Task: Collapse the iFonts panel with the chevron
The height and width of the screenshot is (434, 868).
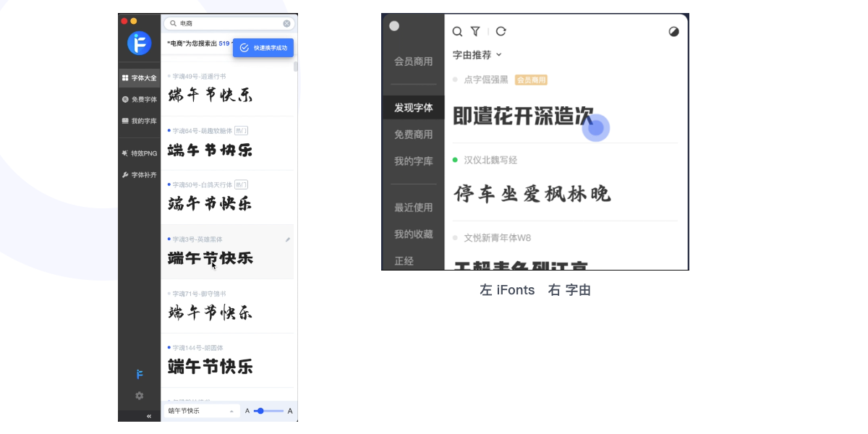Action: click(148, 416)
